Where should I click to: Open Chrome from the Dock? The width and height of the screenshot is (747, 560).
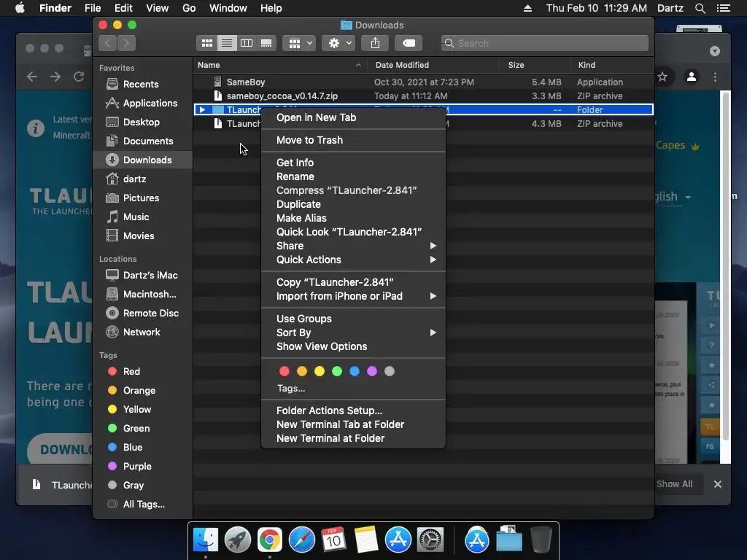(x=270, y=540)
